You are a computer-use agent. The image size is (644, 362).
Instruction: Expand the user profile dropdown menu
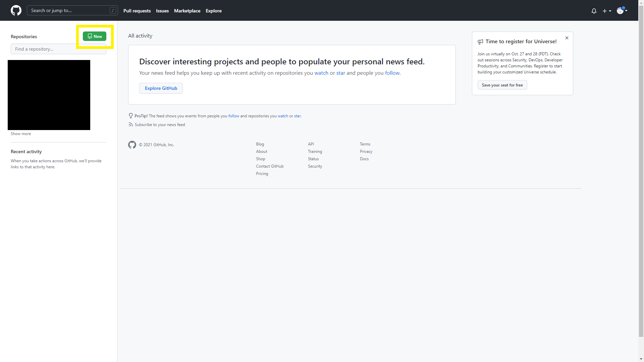pyautogui.click(x=622, y=10)
